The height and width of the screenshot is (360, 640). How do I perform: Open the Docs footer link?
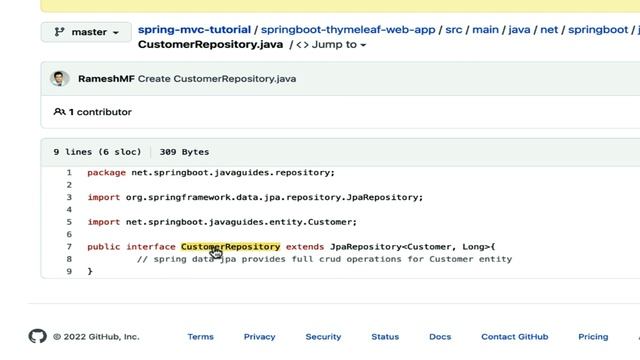click(x=440, y=337)
